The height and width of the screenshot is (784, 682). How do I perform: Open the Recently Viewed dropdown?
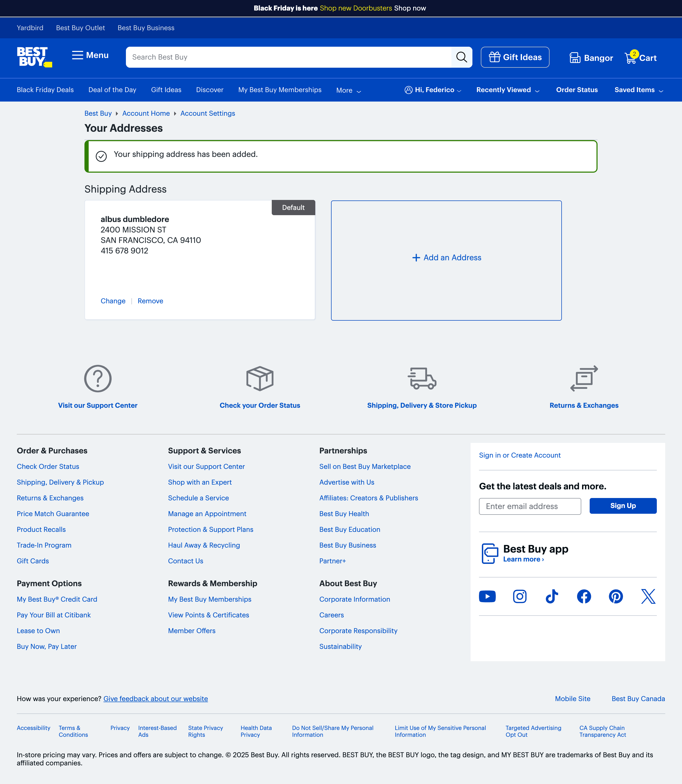(508, 90)
